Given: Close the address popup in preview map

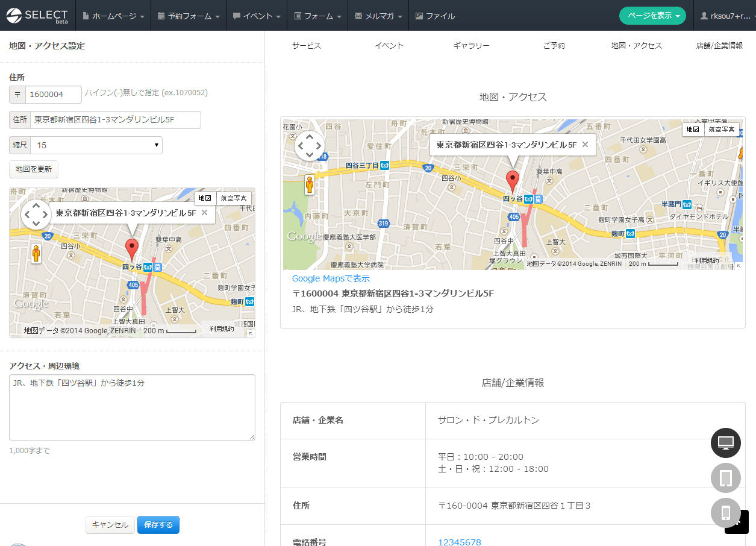Looking at the screenshot, I should (x=585, y=145).
